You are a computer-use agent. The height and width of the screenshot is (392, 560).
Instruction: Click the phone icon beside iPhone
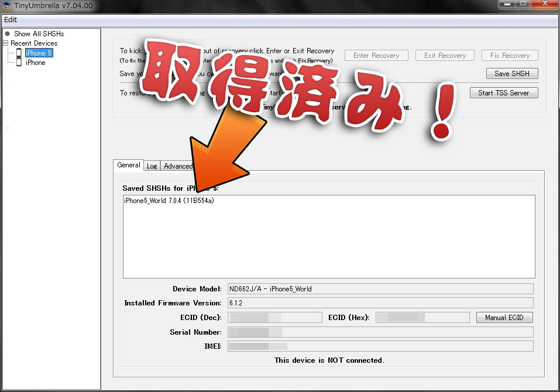click(19, 63)
